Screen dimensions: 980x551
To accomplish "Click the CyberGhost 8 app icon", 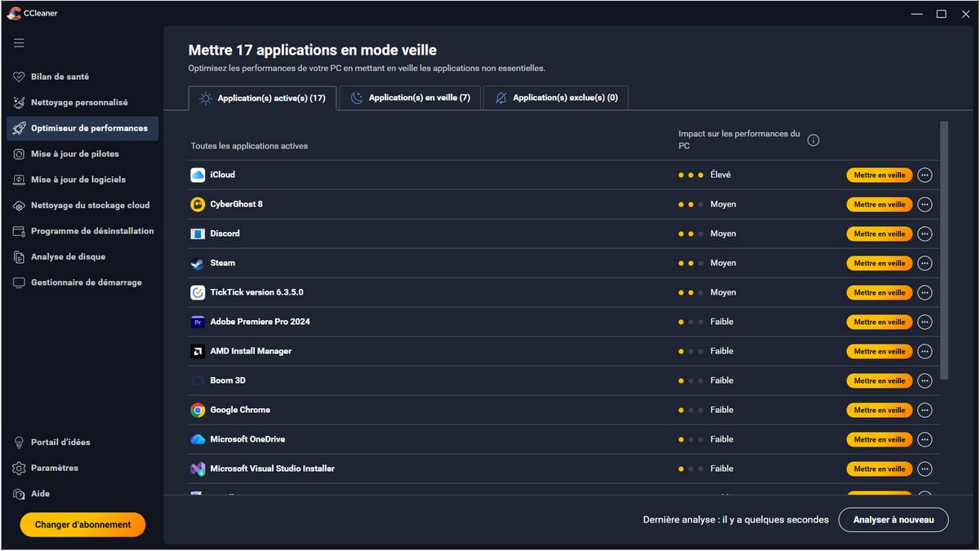I will 198,204.
